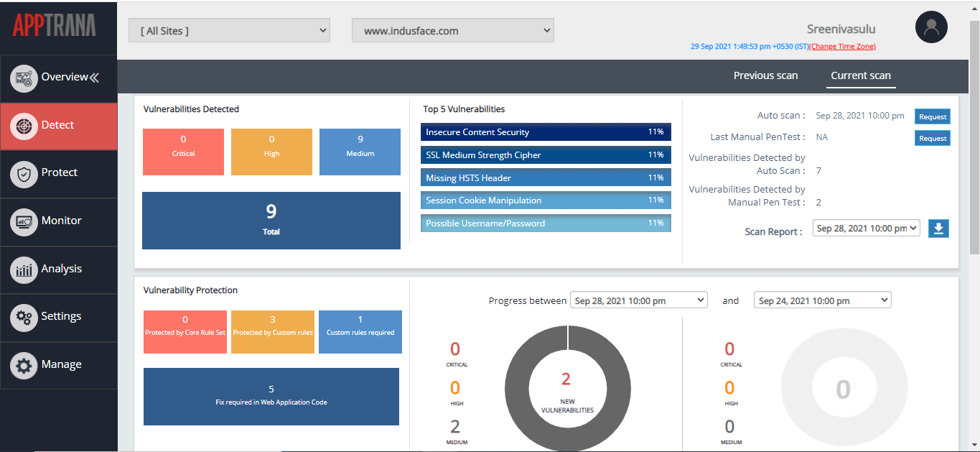Click Fix required in Web Application Code tile
This screenshot has width=980, height=452.
click(271, 397)
